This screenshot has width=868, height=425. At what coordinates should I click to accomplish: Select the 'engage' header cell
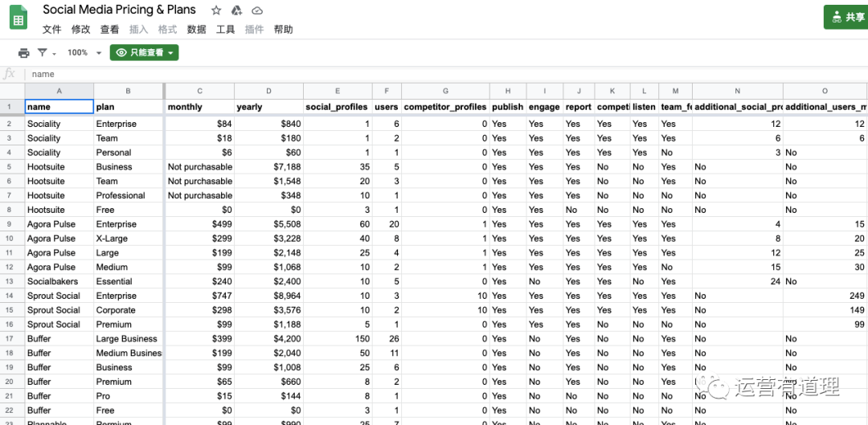545,107
